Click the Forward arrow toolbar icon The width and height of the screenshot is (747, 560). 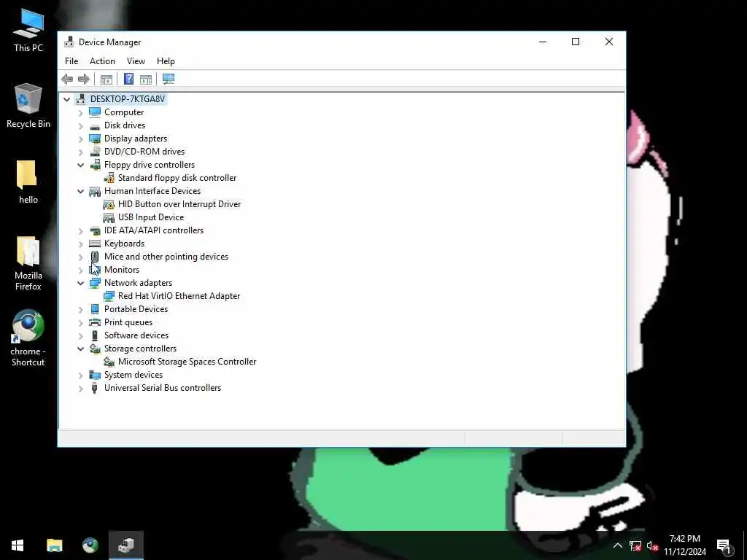pyautogui.click(x=83, y=79)
